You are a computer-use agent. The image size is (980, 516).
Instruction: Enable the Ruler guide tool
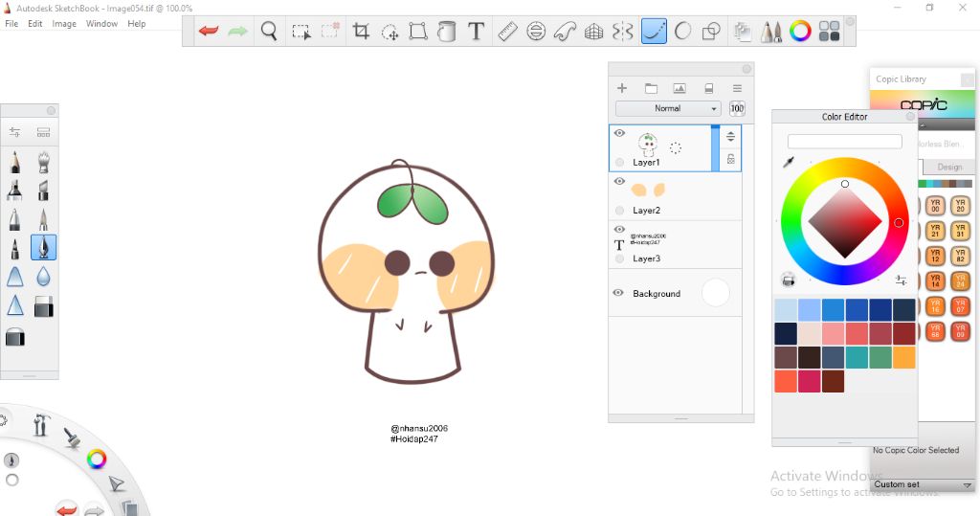pos(507,31)
